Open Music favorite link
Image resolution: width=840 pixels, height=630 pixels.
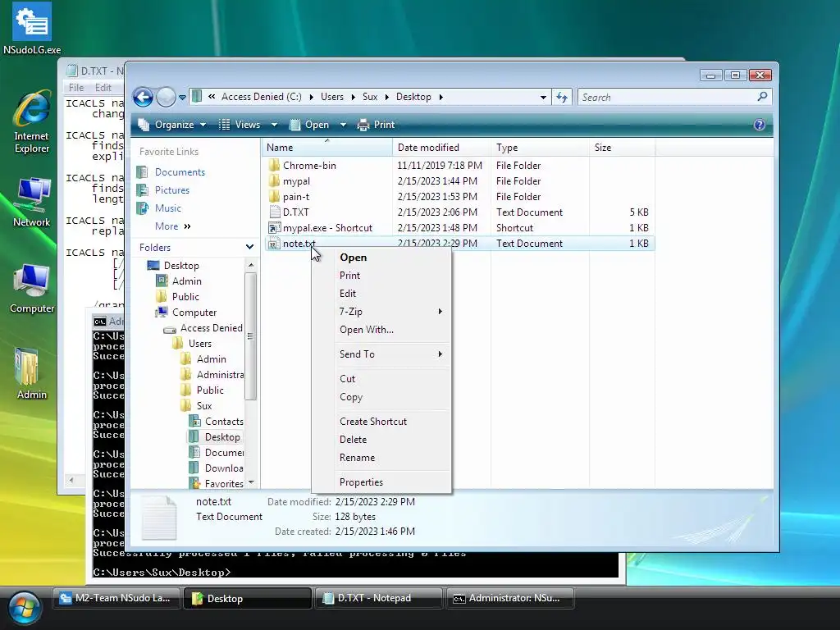point(167,208)
